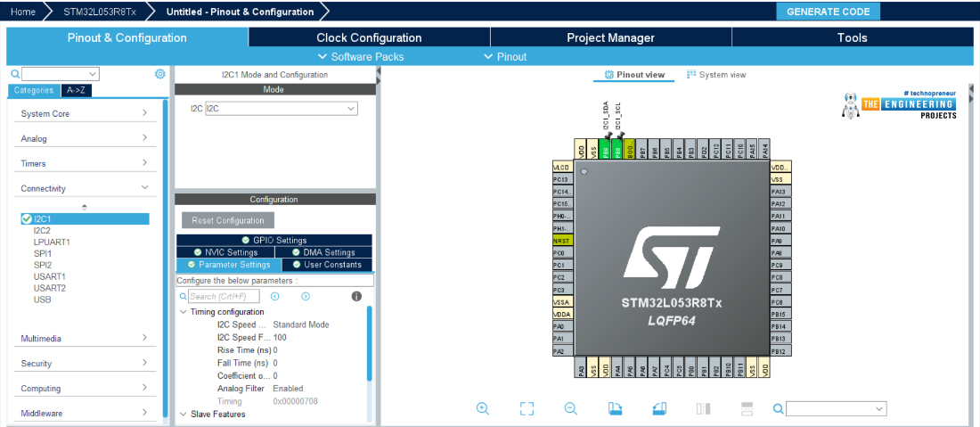Select I2C2 in the Connectivity list
The width and height of the screenshot is (980, 427).
point(42,230)
